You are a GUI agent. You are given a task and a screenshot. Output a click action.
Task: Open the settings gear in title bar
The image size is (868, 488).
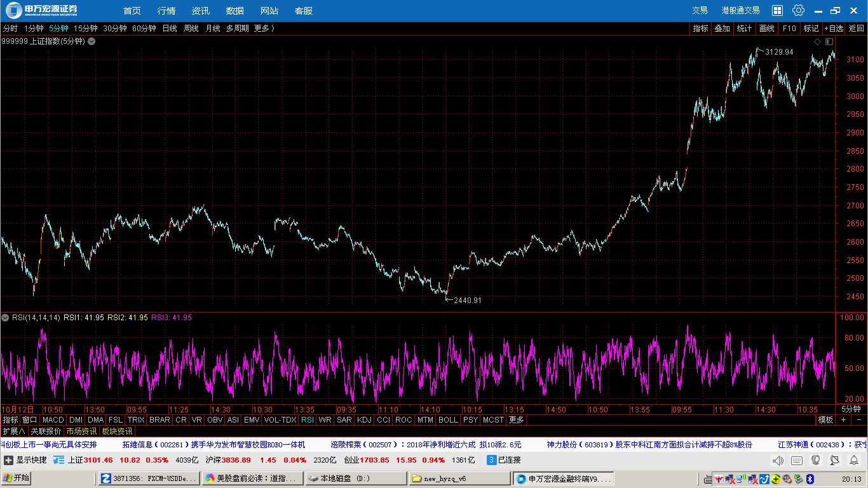[x=798, y=10]
